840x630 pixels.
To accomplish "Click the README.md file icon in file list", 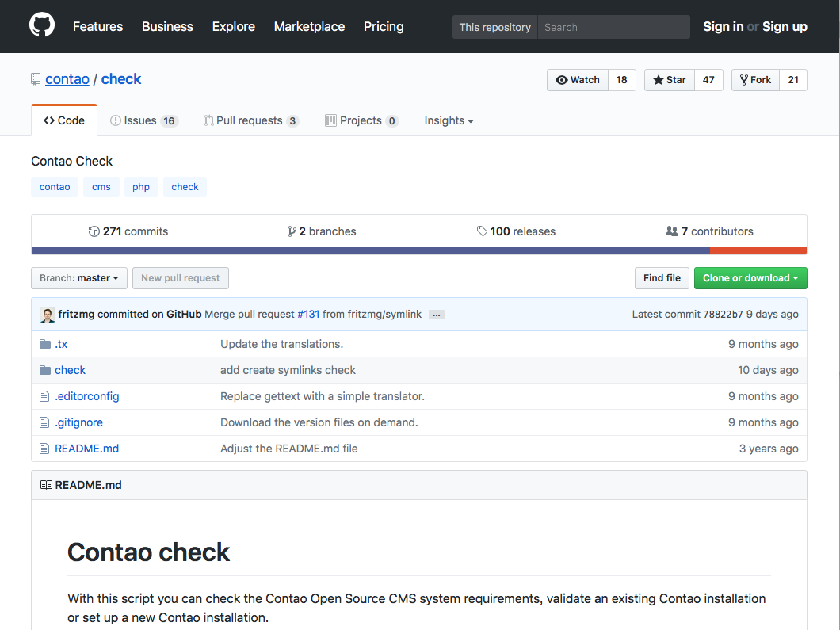I will tap(44, 449).
